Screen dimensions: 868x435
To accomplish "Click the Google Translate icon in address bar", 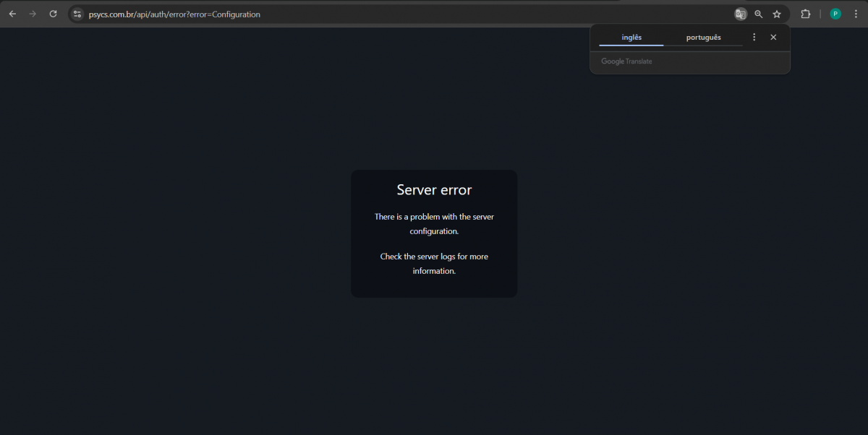I will click(740, 14).
